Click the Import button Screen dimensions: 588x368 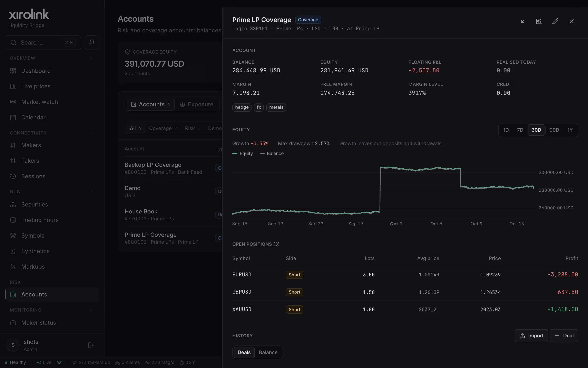[531, 336]
